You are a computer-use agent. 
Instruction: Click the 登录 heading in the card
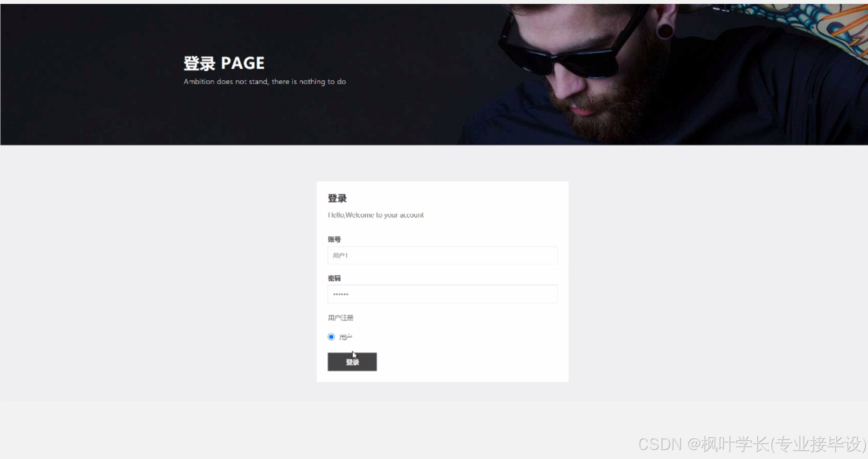(337, 199)
